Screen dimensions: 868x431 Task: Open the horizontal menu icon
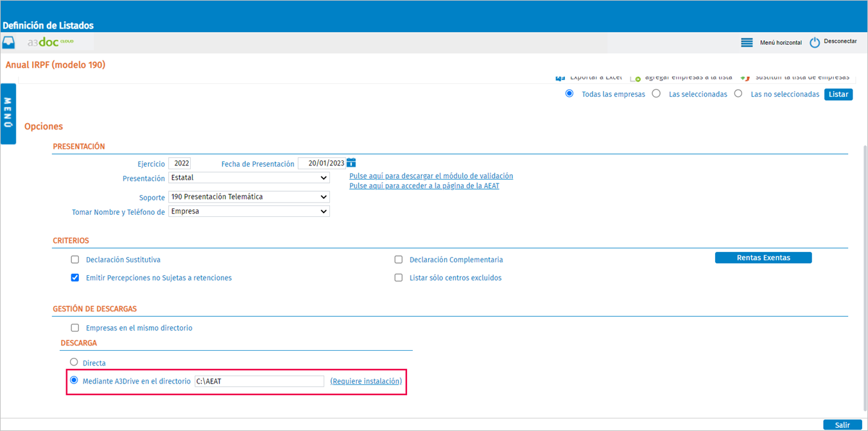(x=747, y=42)
